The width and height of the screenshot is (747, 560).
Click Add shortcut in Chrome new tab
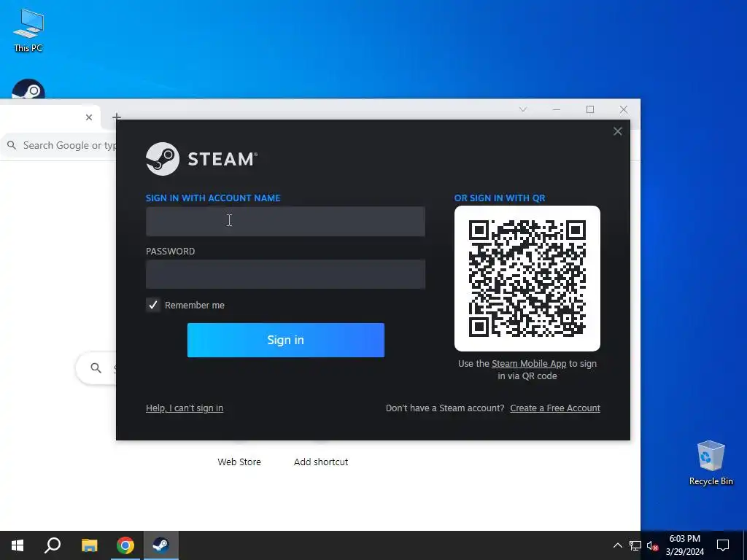tap(321, 462)
